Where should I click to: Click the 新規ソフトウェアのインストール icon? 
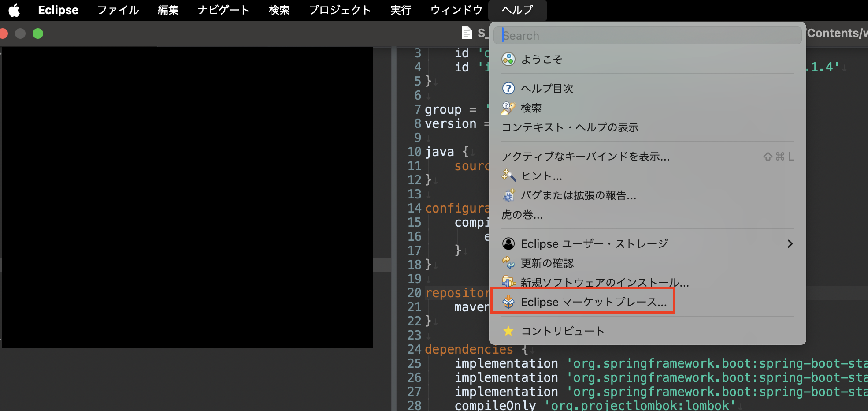click(509, 282)
